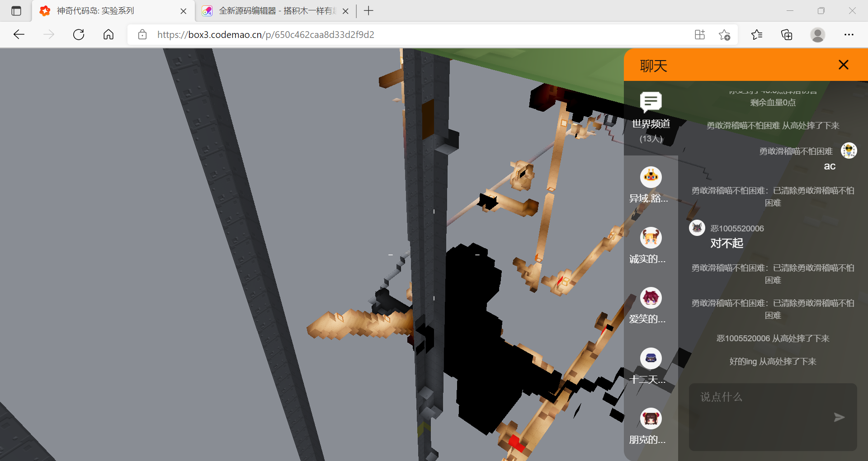This screenshot has width=868, height=461.
Task: Open avatar of 恶1005520006 in chat
Action: pyautogui.click(x=697, y=228)
